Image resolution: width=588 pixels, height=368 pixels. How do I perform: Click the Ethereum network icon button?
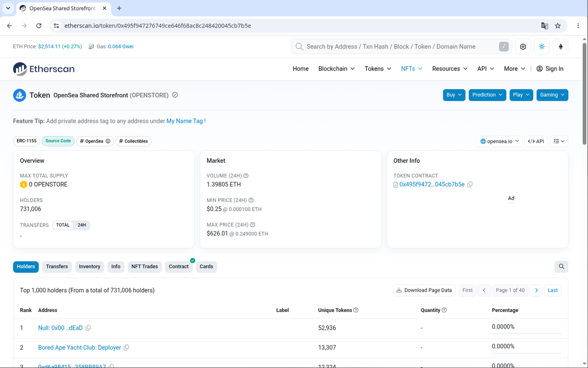tap(560, 46)
